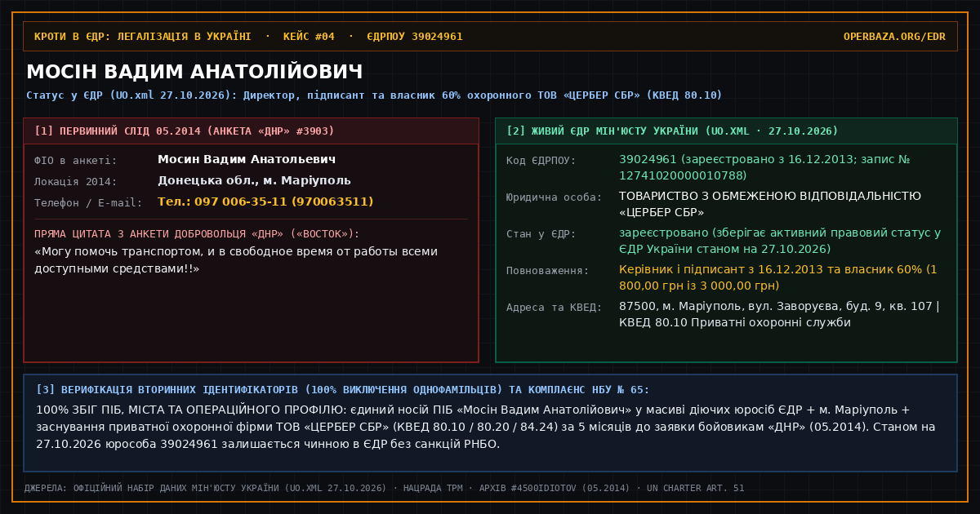Image resolution: width=980 pixels, height=514 pixels.
Task: Click the "КЕЙС #04" label in the header
Action: (309, 37)
